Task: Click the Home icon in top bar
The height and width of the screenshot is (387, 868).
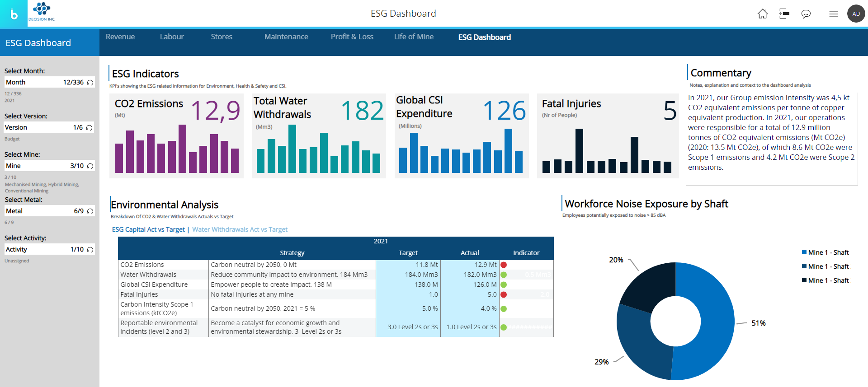Action: (x=762, y=14)
